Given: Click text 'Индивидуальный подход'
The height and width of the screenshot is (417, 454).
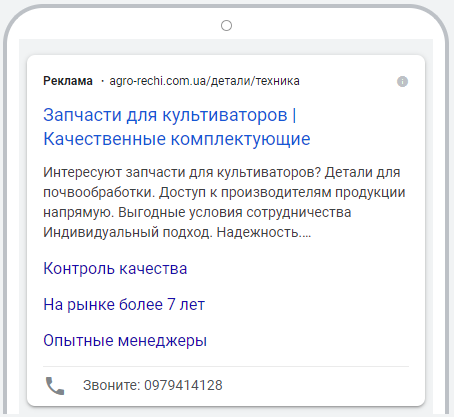Looking at the screenshot, I should (128, 232).
